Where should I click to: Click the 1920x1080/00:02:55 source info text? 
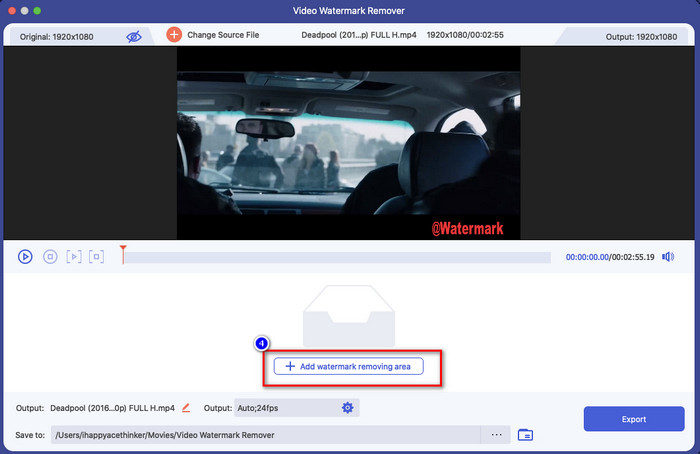[465, 35]
